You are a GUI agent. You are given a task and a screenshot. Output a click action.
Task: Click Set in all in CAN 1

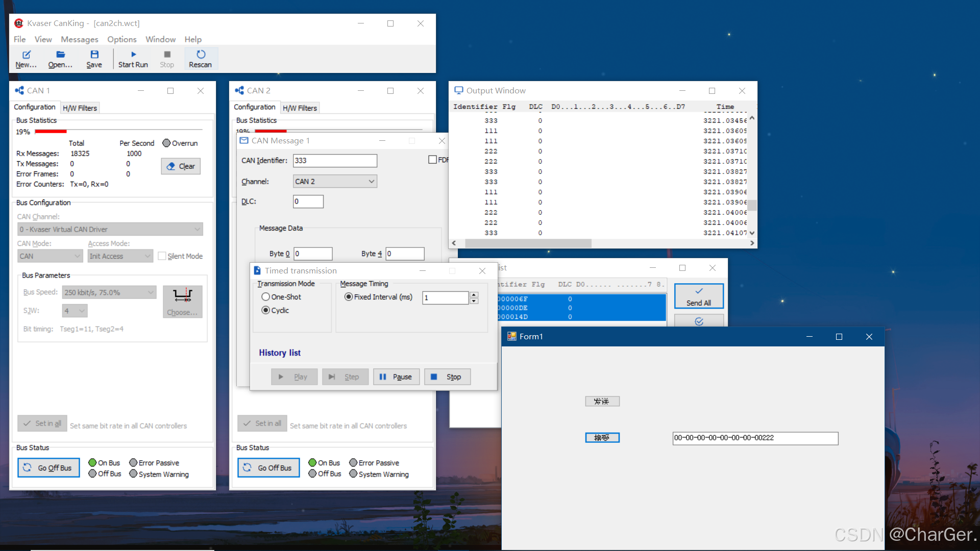pos(42,423)
